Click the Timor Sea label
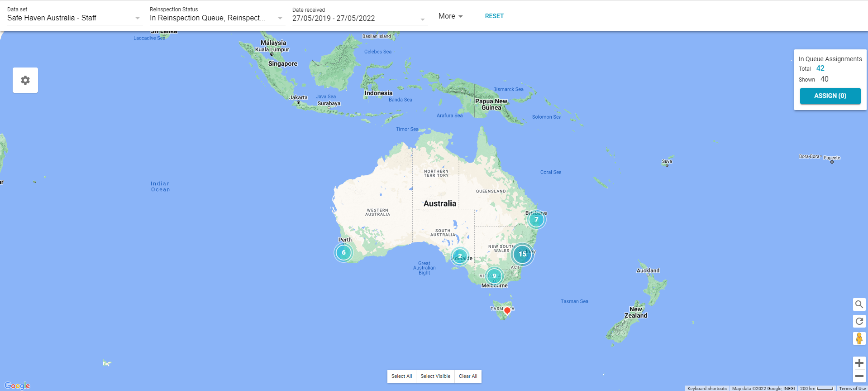The width and height of the screenshot is (868, 391). [407, 129]
